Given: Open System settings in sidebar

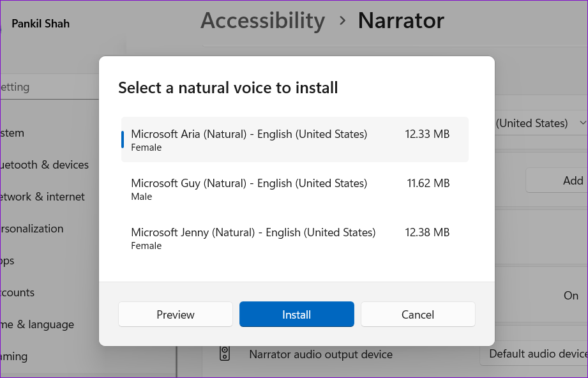Looking at the screenshot, I should pyautogui.click(x=12, y=133).
